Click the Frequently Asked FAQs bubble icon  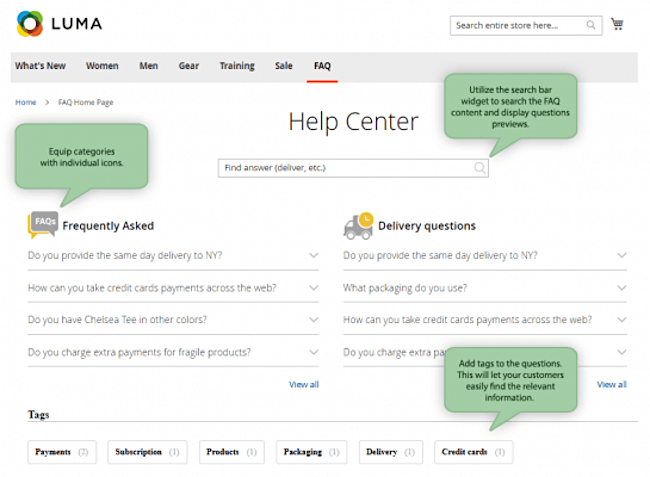tap(43, 224)
